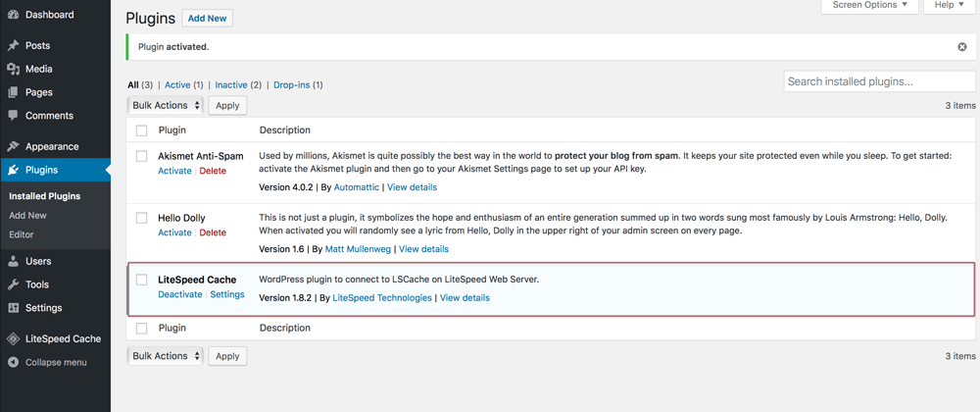Image resolution: width=980 pixels, height=412 pixels.
Task: Click the Appearance paintbrush icon
Action: (13, 146)
